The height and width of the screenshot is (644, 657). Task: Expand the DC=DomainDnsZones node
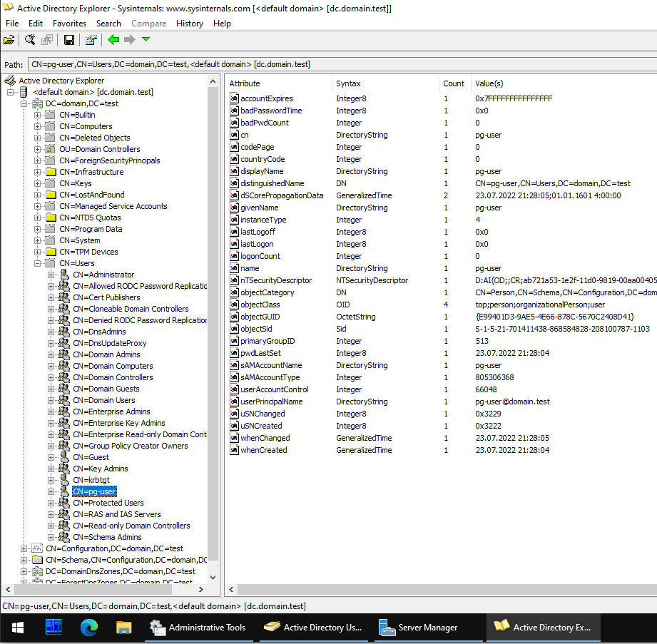click(x=24, y=571)
